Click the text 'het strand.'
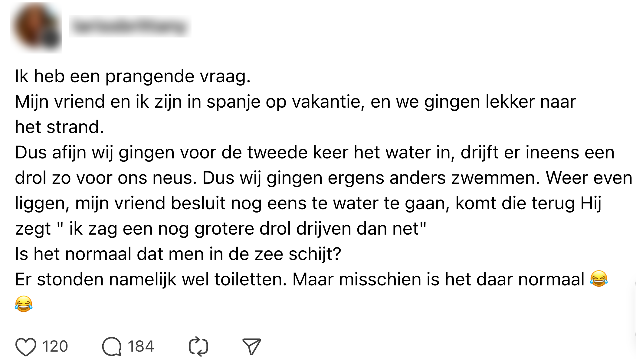636x364 pixels. [59, 127]
